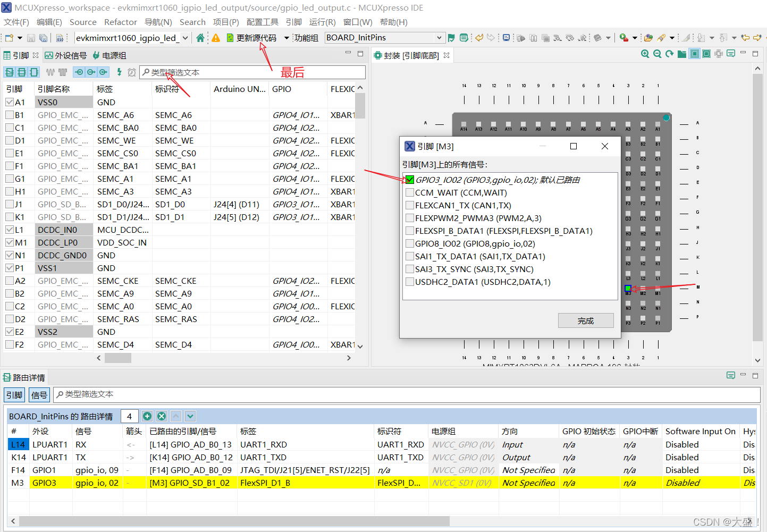Viewport: 767px width, 532px height.
Task: Switch to the 外设信号 tab
Action: 66,55
